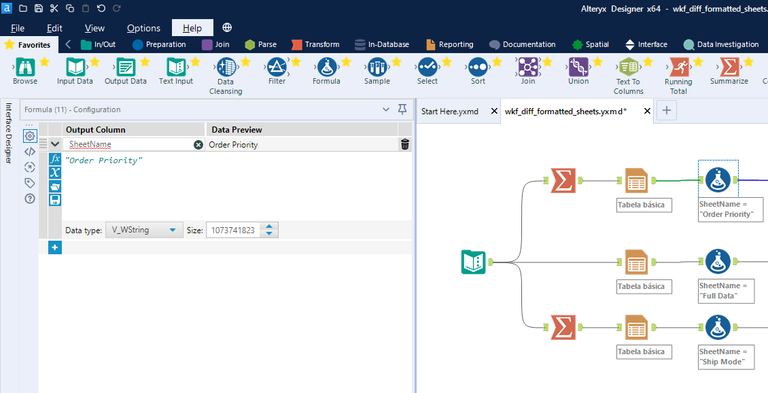This screenshot has width=768, height=393.
Task: Open the Data type dropdown
Action: [143, 230]
